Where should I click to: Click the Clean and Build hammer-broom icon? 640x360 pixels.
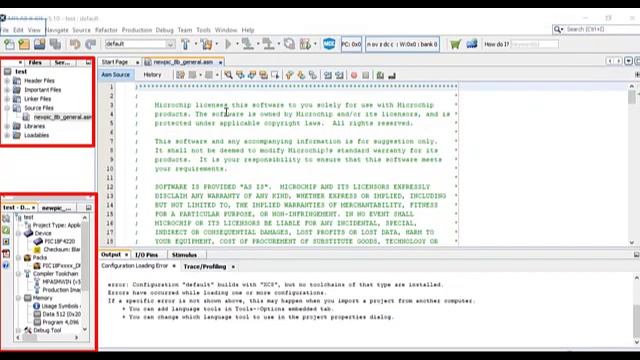tap(207, 44)
